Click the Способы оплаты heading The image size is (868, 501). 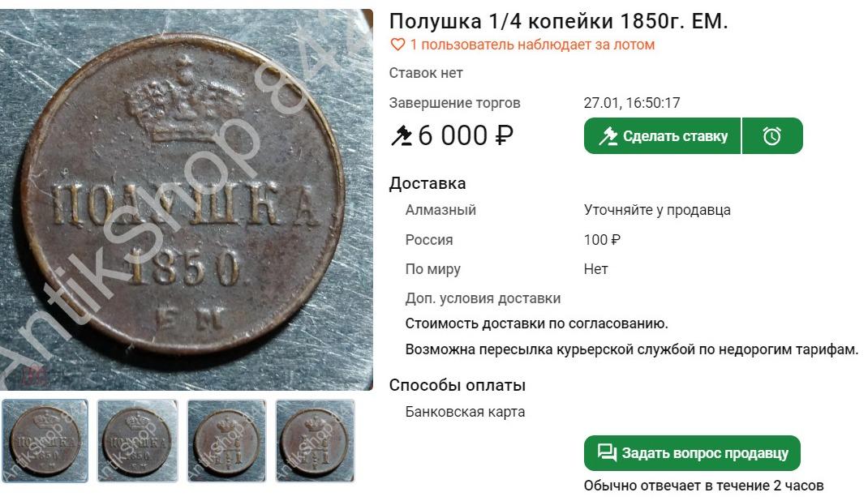tap(458, 385)
